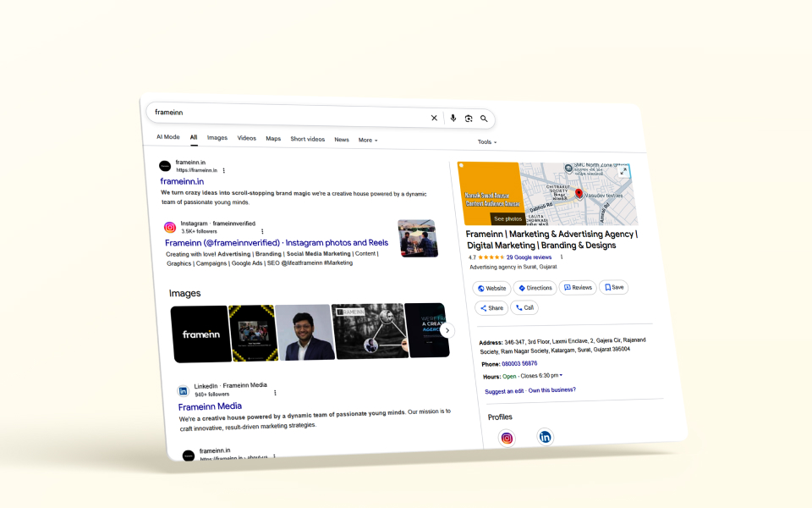
Task: Expand the More search filters dropdown
Action: tap(368, 140)
